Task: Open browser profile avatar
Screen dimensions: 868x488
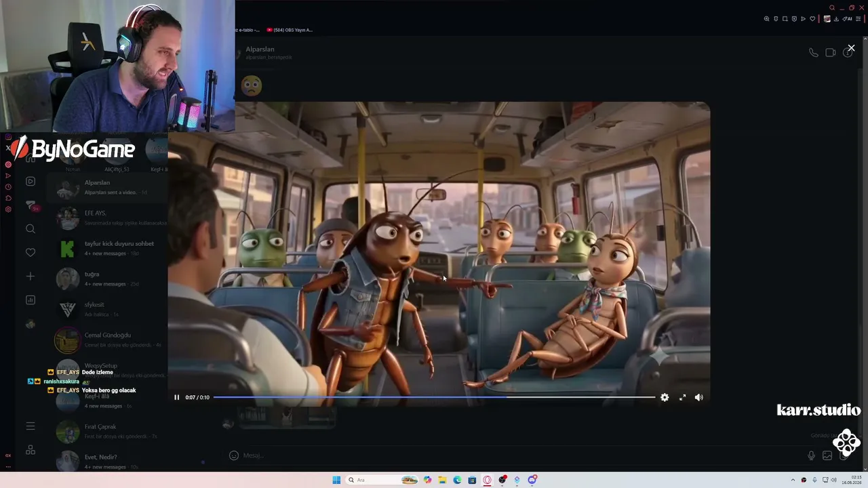Action: point(827,19)
